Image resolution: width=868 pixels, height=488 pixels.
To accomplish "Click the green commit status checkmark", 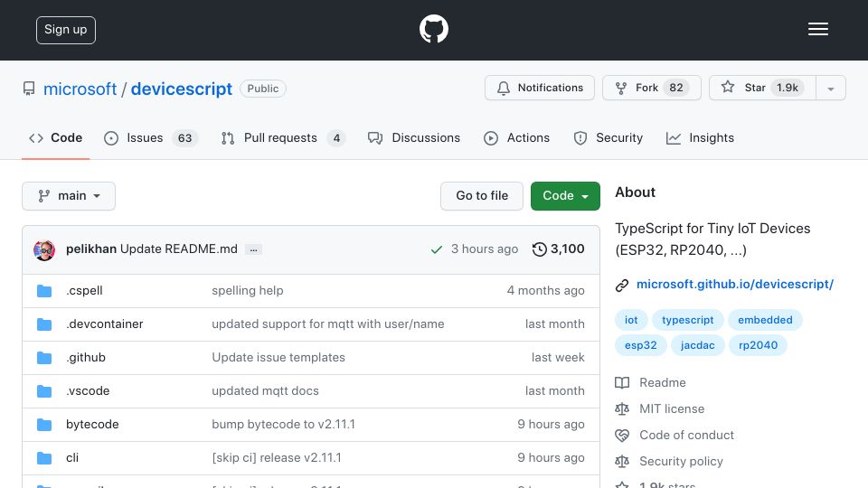I will pos(436,249).
